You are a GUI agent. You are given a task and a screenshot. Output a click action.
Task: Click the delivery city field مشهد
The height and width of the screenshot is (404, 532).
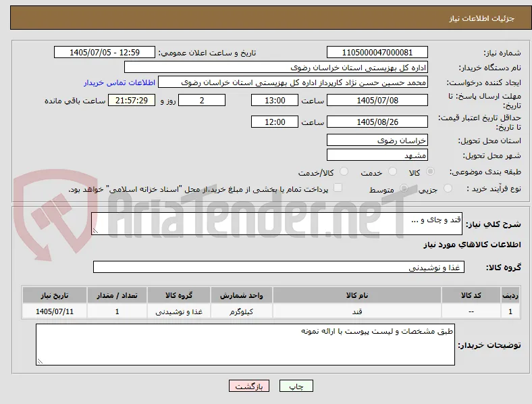[377, 155]
